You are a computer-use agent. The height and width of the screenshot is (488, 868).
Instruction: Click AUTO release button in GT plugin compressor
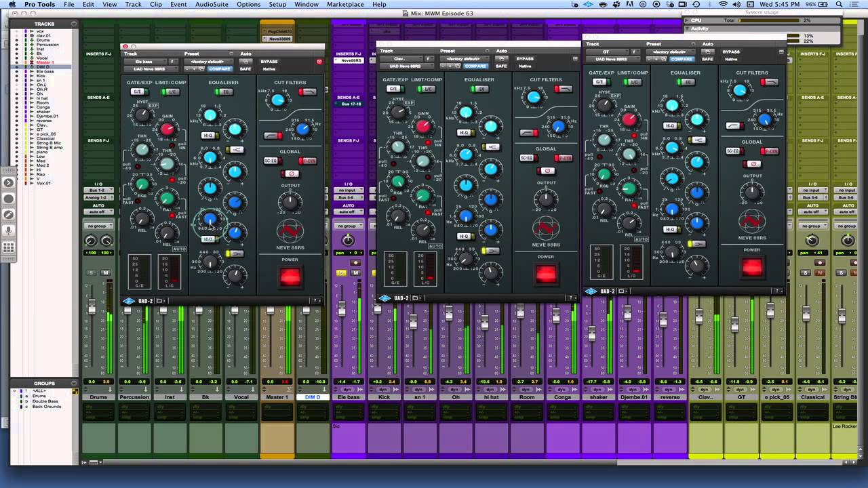[x=642, y=239]
